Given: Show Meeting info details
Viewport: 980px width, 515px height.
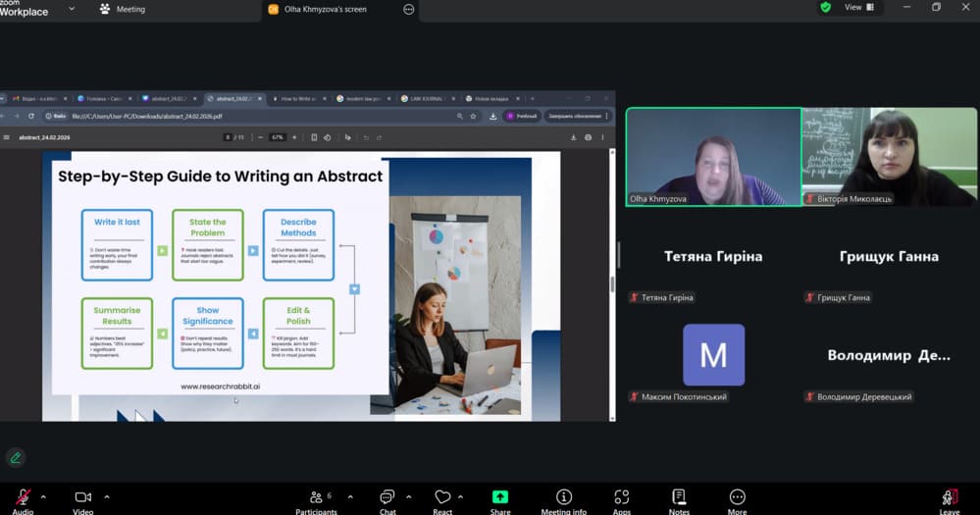Looking at the screenshot, I should 564,498.
